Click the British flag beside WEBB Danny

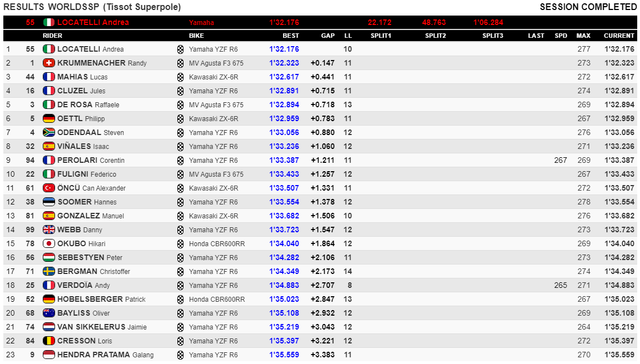(48, 230)
